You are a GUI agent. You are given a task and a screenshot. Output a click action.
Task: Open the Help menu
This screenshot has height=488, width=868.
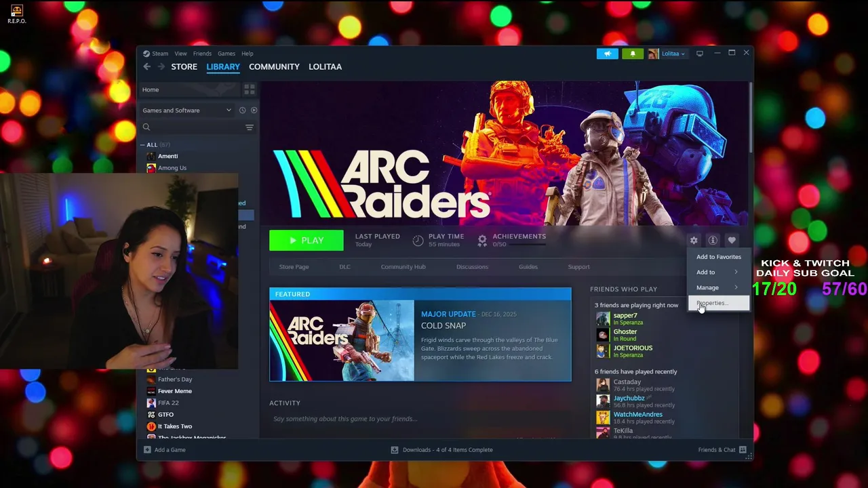point(248,54)
